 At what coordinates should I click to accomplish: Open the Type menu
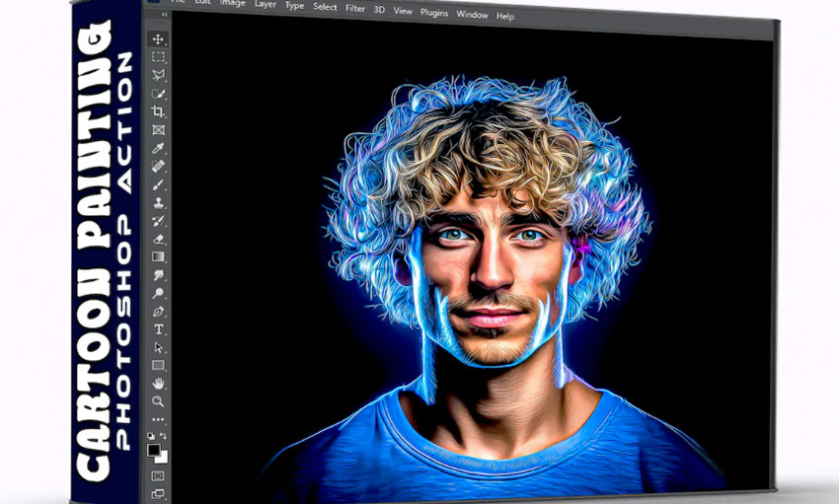click(x=294, y=6)
